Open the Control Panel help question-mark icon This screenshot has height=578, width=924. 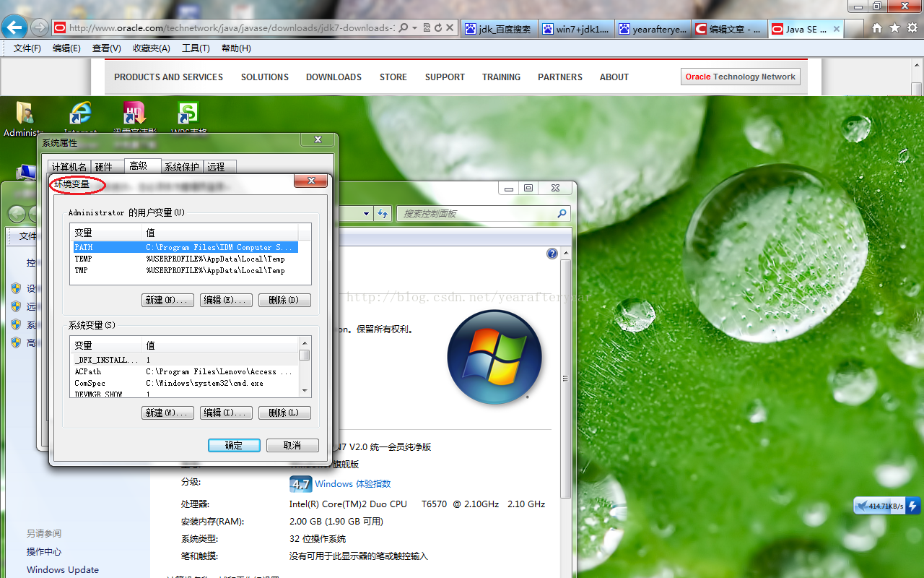(552, 254)
